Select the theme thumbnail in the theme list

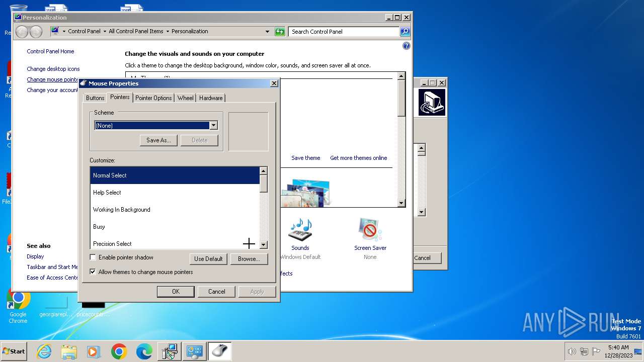click(306, 193)
